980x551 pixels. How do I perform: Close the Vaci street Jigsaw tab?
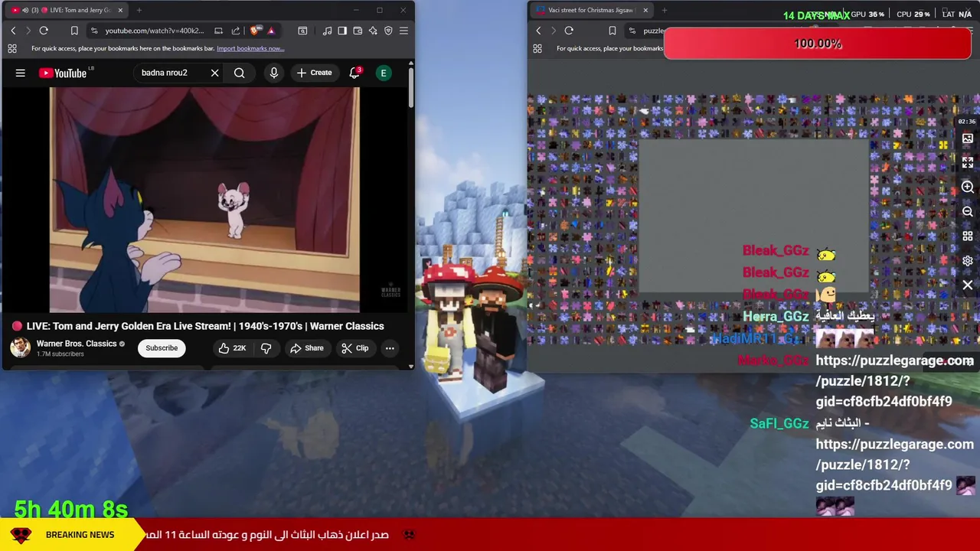point(645,10)
